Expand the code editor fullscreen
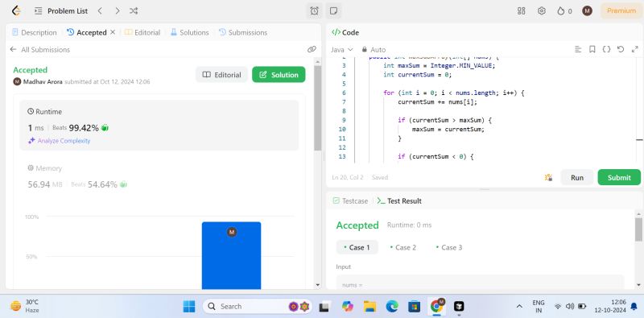Image resolution: width=644 pixels, height=318 pixels. click(x=634, y=49)
